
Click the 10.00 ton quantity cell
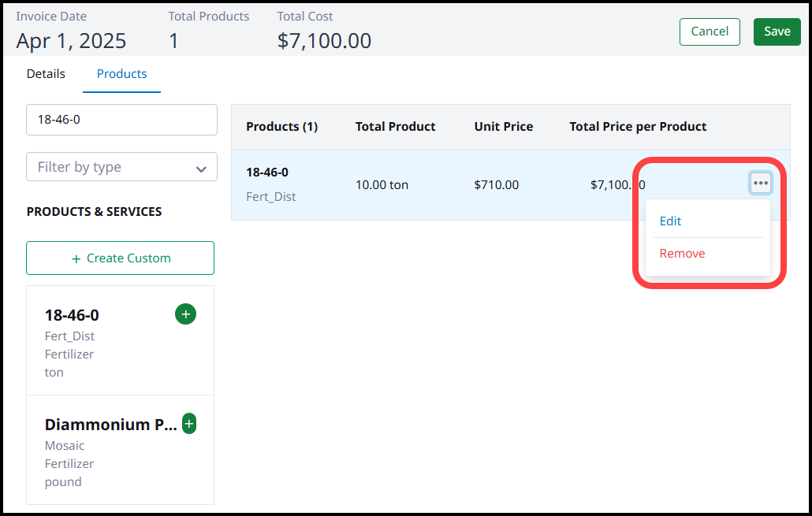coord(382,185)
